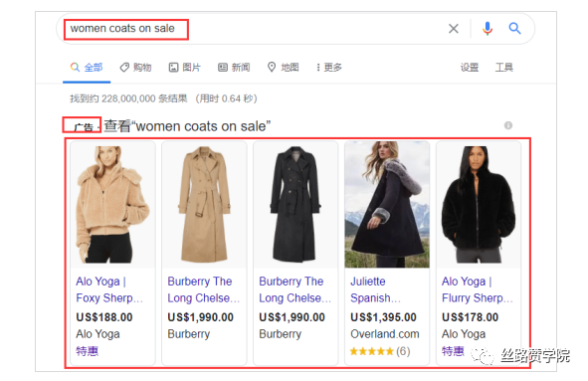Screen dimensions: 588x381
Task: Click 特惠 under the Flurry Sherpa listing
Action: pos(453,351)
